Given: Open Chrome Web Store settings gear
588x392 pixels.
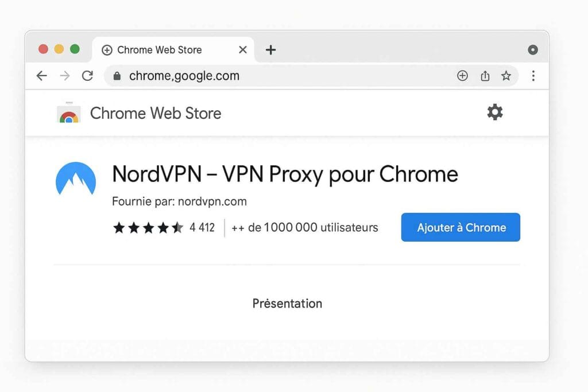Looking at the screenshot, I should click(x=495, y=112).
